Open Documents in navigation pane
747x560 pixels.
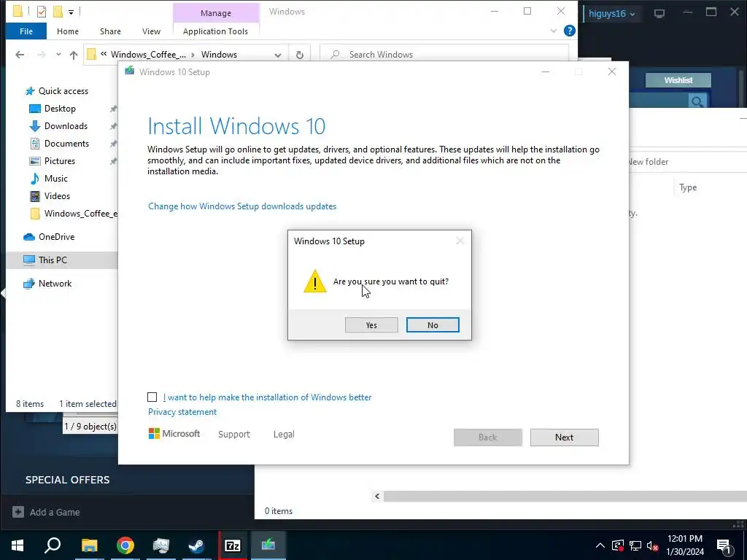(66, 144)
